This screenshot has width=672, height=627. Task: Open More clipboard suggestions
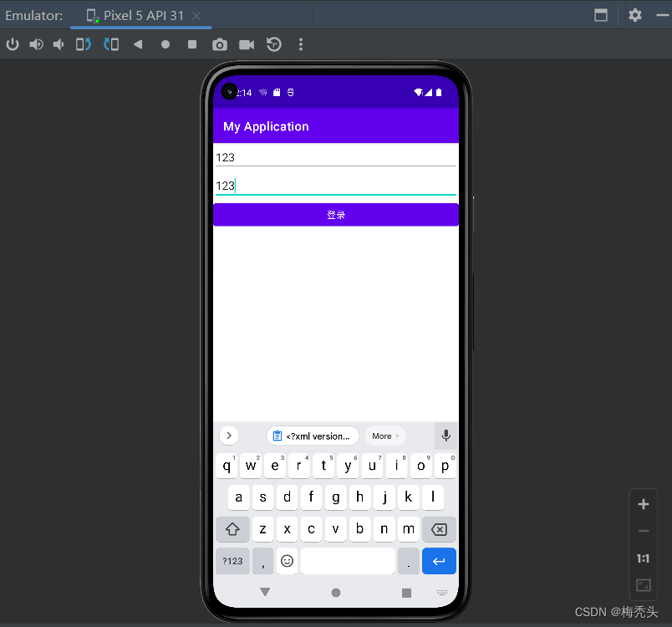tap(384, 436)
